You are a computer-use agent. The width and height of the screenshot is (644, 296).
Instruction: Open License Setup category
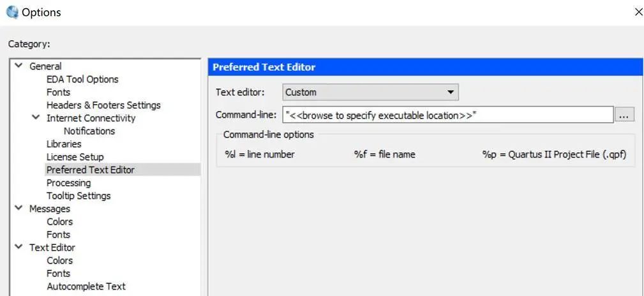coord(75,157)
